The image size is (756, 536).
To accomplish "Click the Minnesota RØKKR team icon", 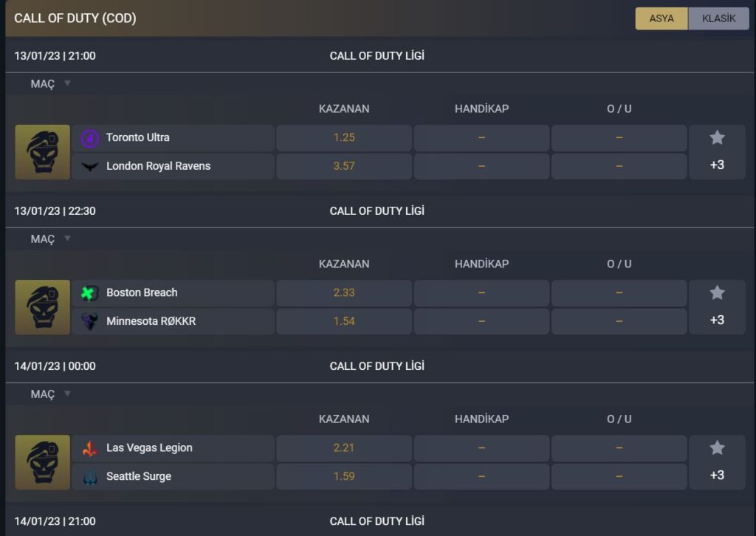I will click(x=89, y=320).
